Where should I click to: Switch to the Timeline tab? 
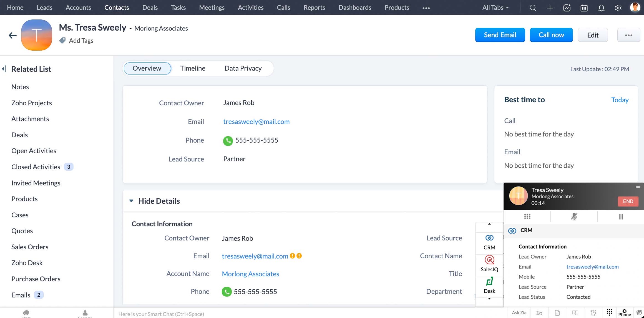(193, 68)
